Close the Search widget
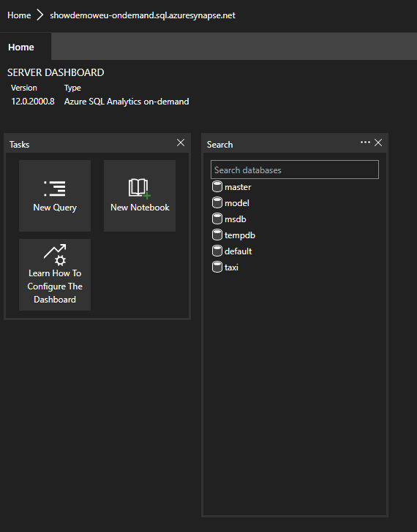 pyautogui.click(x=378, y=142)
